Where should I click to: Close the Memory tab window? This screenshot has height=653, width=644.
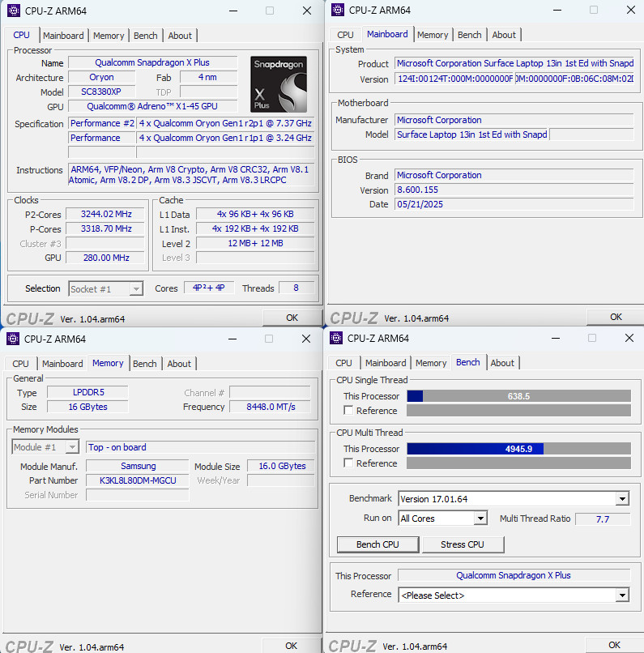point(306,339)
